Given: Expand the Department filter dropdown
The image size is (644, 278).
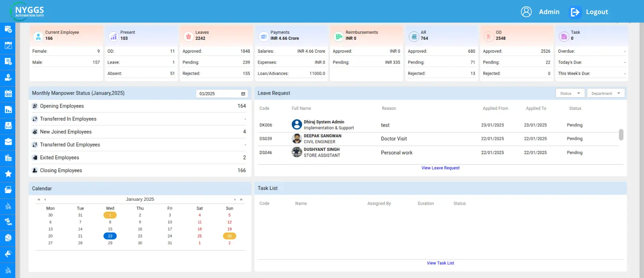Looking at the screenshot, I should (x=606, y=93).
